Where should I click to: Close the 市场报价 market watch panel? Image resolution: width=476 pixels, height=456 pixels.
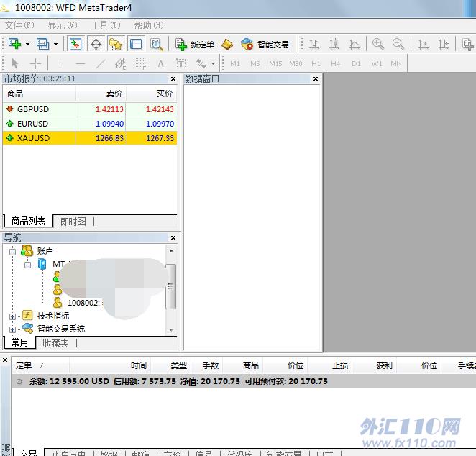tap(173, 79)
